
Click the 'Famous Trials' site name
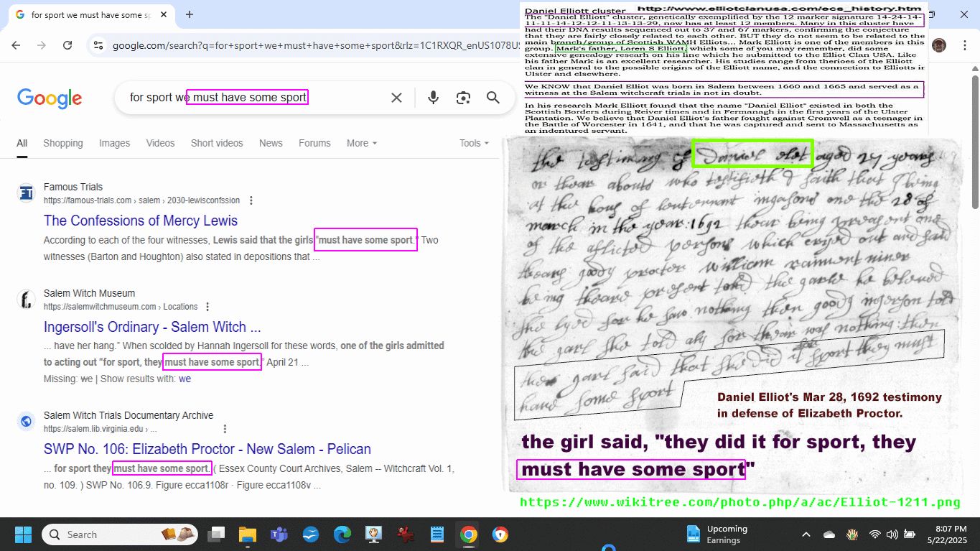coord(73,187)
